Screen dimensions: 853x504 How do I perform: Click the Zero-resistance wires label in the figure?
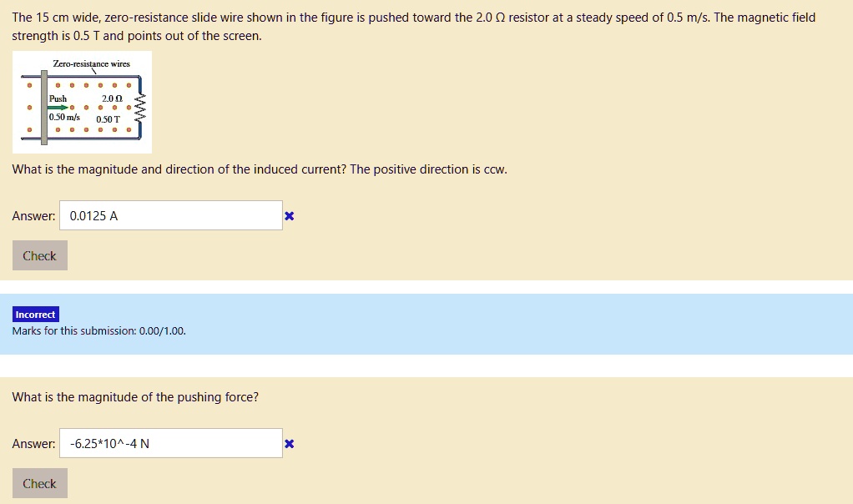[92, 63]
